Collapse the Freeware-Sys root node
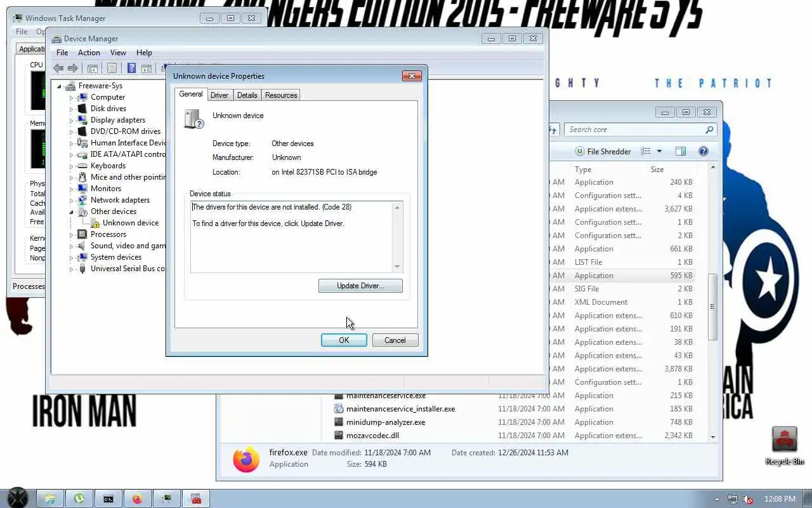 click(60, 86)
